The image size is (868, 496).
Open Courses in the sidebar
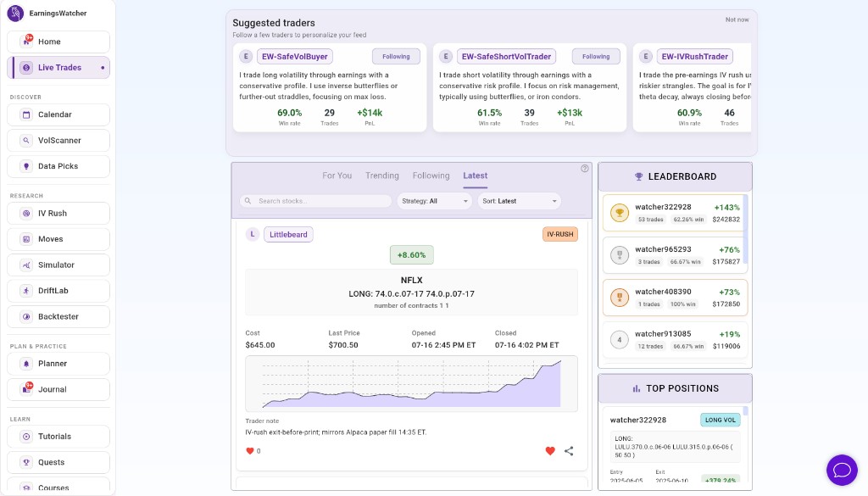pos(58,487)
